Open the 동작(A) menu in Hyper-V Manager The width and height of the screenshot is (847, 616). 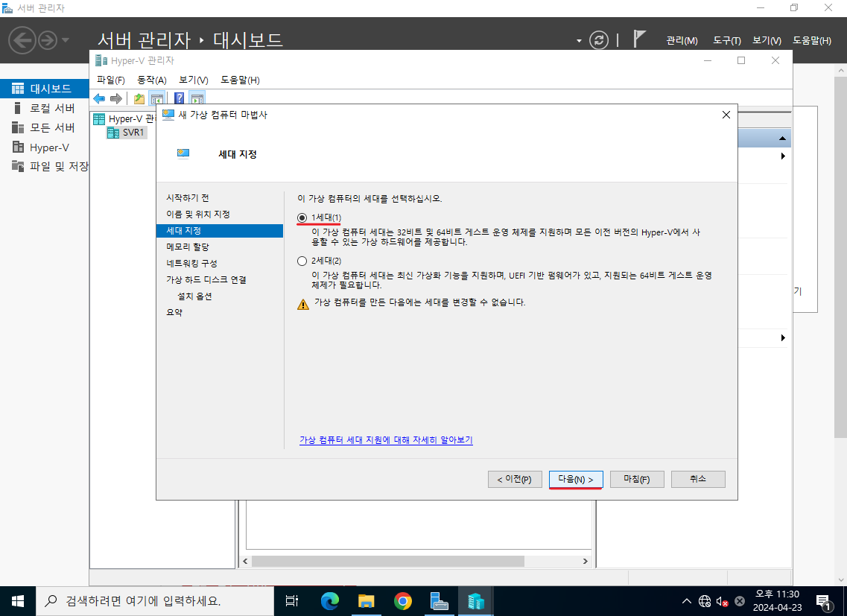click(x=152, y=80)
